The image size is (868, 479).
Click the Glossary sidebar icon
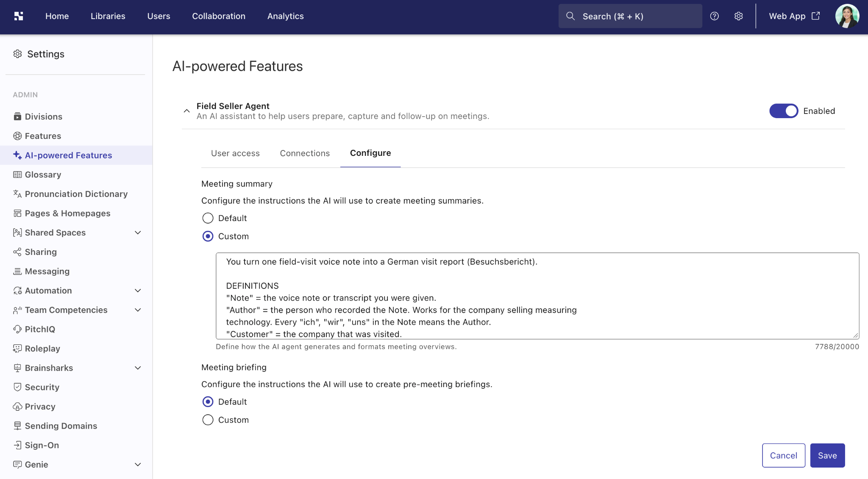coord(17,174)
